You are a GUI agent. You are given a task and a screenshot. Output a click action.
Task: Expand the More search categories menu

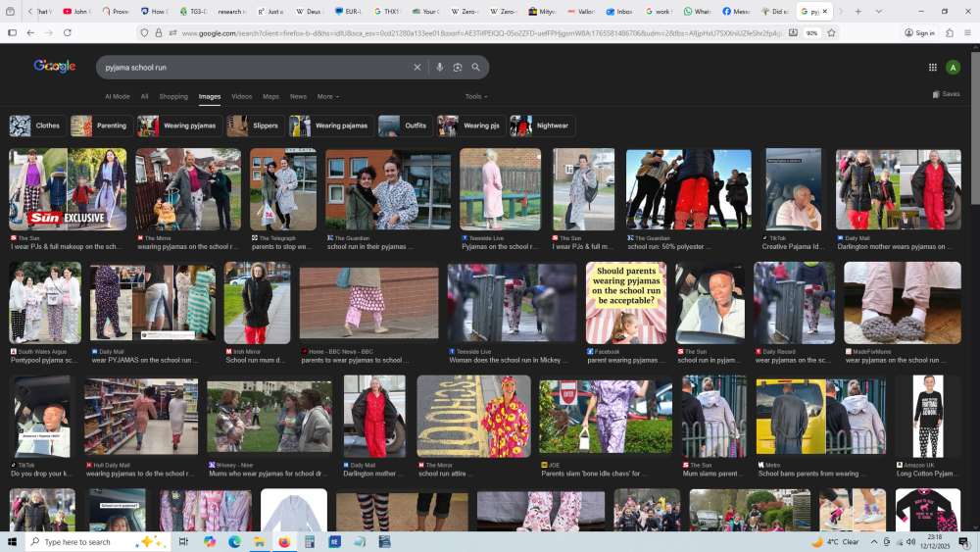tap(327, 97)
